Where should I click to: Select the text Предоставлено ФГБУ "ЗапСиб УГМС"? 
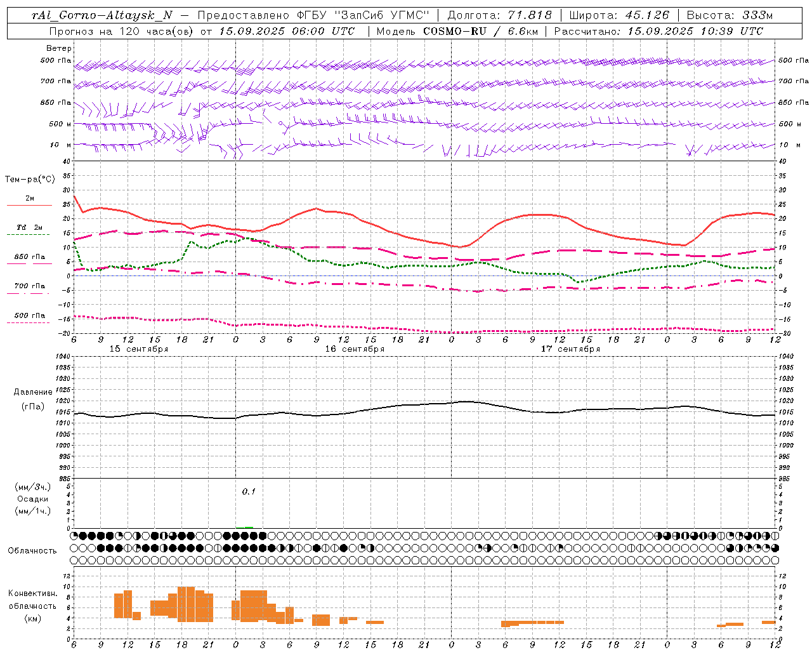[x=314, y=16]
